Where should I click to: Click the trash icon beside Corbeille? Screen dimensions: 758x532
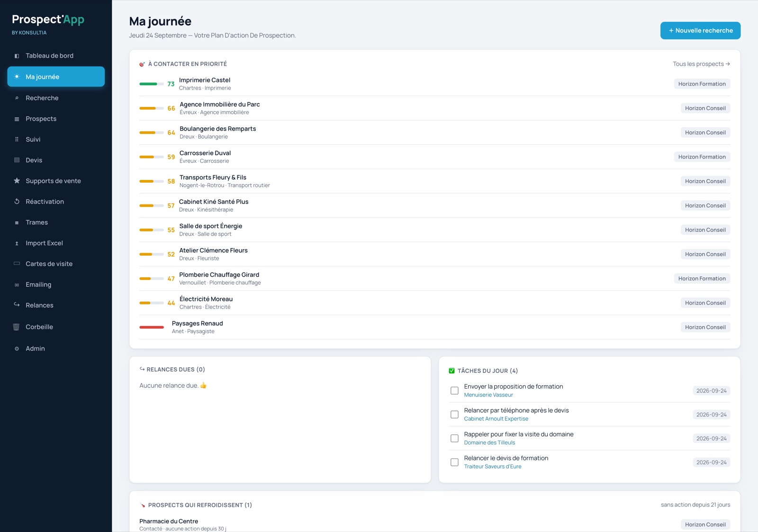[16, 327]
